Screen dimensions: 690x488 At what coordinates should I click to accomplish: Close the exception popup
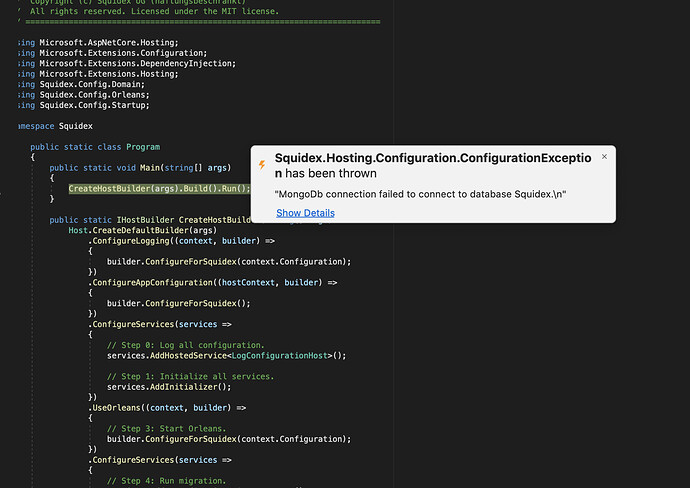coord(604,157)
